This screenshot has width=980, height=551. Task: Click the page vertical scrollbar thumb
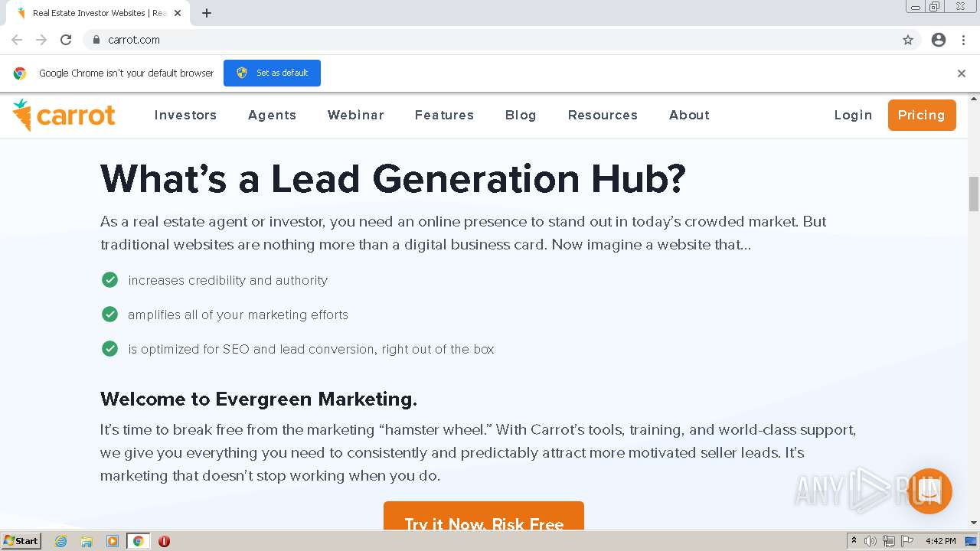tap(974, 194)
